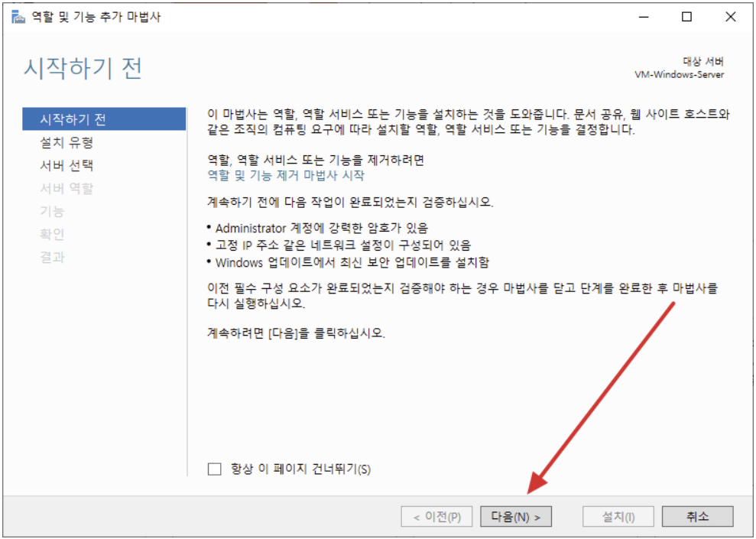Select the disabled 확인 step

click(52, 234)
